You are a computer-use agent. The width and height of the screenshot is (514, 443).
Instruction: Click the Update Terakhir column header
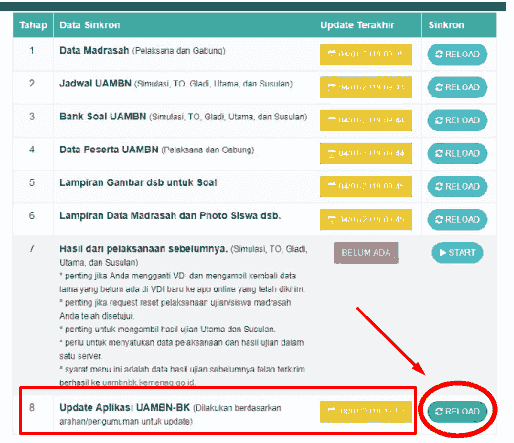[357, 25]
